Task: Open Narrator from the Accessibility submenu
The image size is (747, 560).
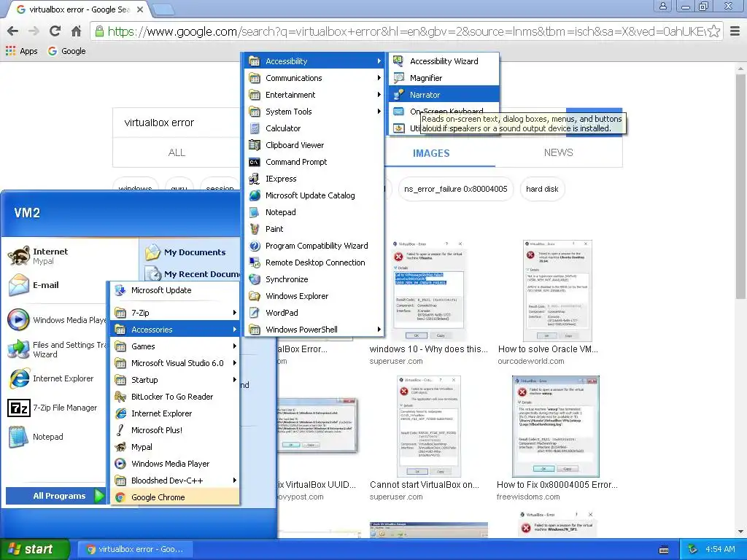Action: (x=444, y=95)
